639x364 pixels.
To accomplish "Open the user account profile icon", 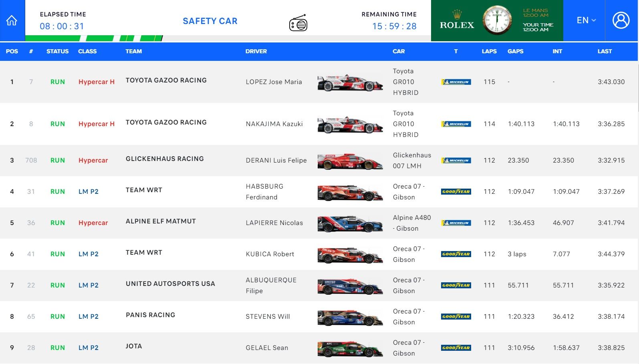I will point(621,20).
